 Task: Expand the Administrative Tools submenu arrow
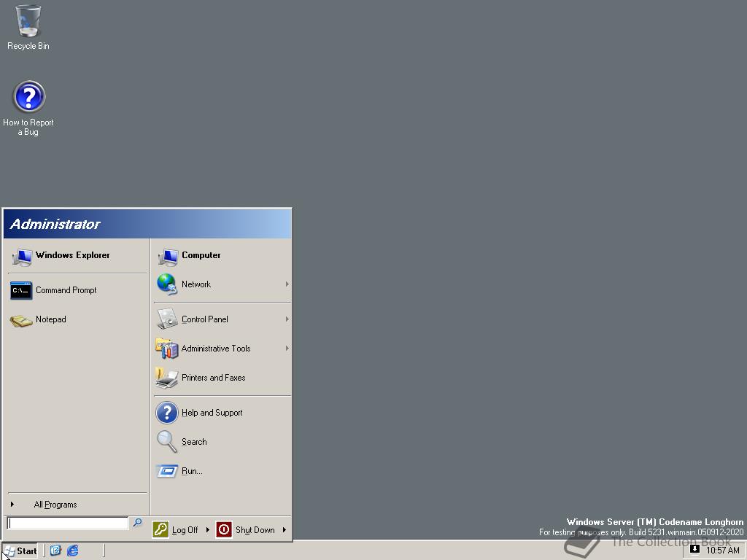(x=287, y=349)
